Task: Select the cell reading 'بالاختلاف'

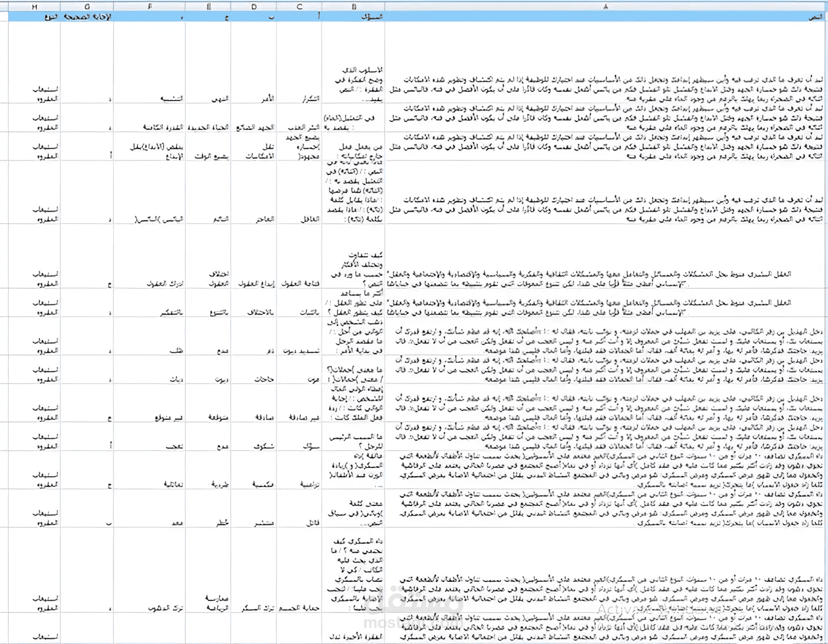Action: 254,303
